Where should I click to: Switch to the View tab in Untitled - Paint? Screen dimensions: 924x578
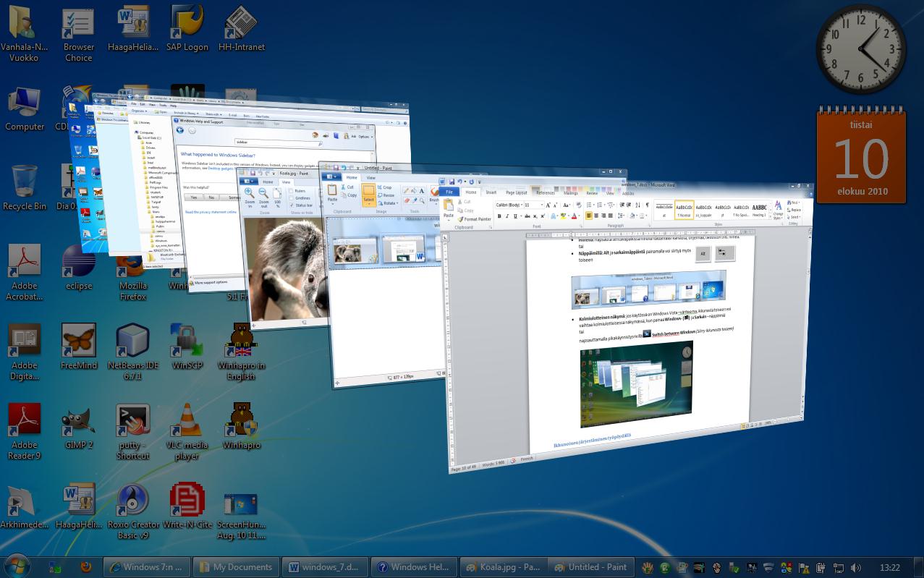370,177
